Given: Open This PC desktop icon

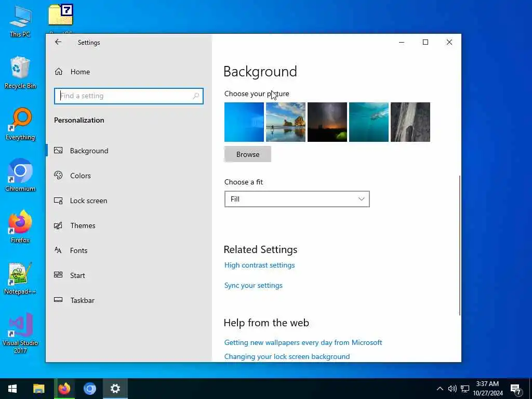Looking at the screenshot, I should tap(20, 21).
